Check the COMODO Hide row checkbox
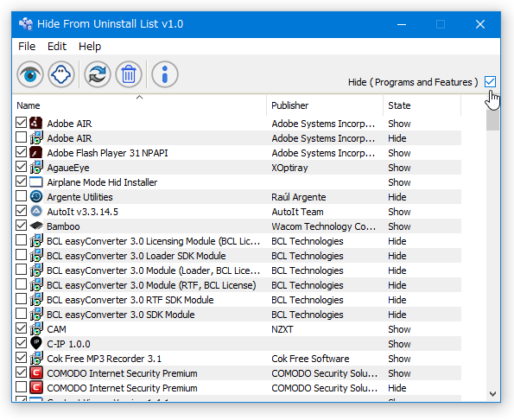Image resolution: width=514 pixels, height=420 pixels. click(22, 387)
